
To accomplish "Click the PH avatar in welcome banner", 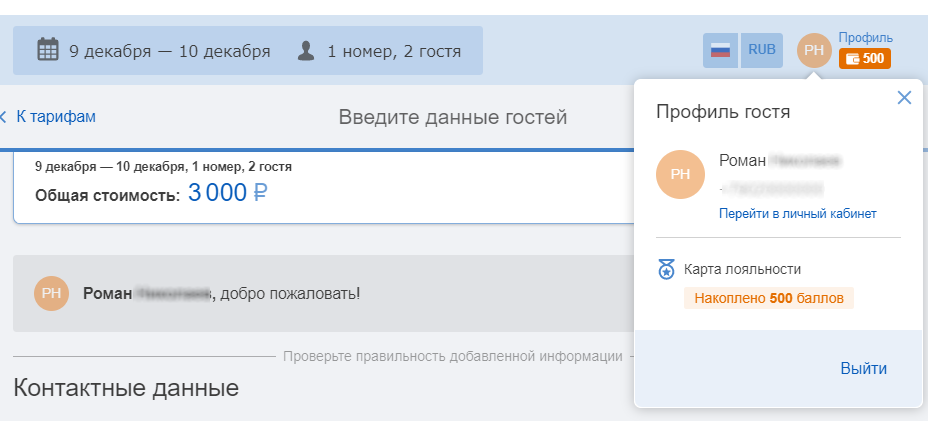I will pyautogui.click(x=51, y=293).
